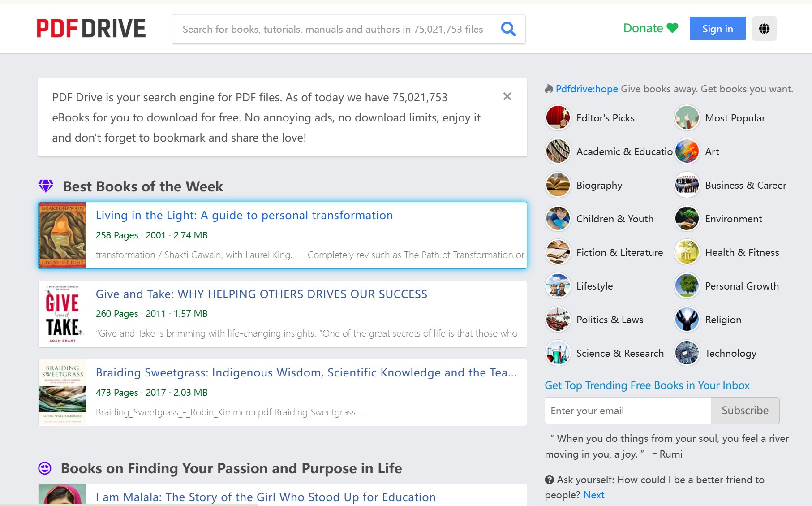Click the Academic & Education bookshelf icon
This screenshot has width=812, height=506.
pyautogui.click(x=558, y=151)
